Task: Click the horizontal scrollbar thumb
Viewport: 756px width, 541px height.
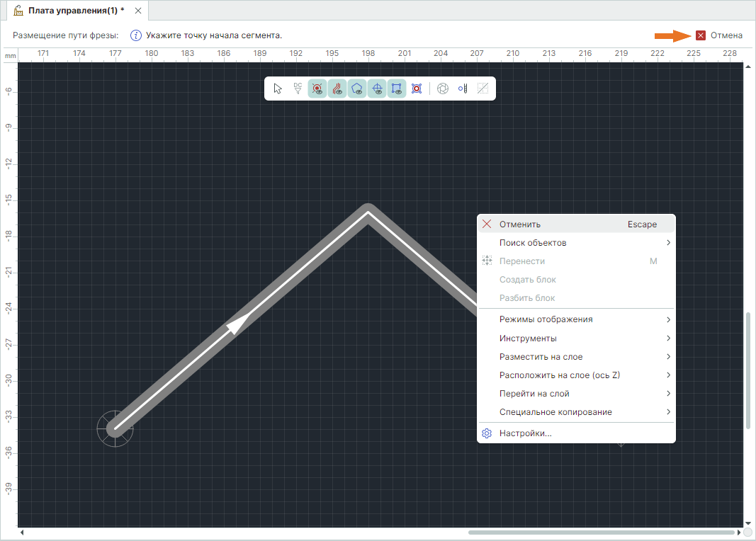Action: pyautogui.click(x=601, y=532)
